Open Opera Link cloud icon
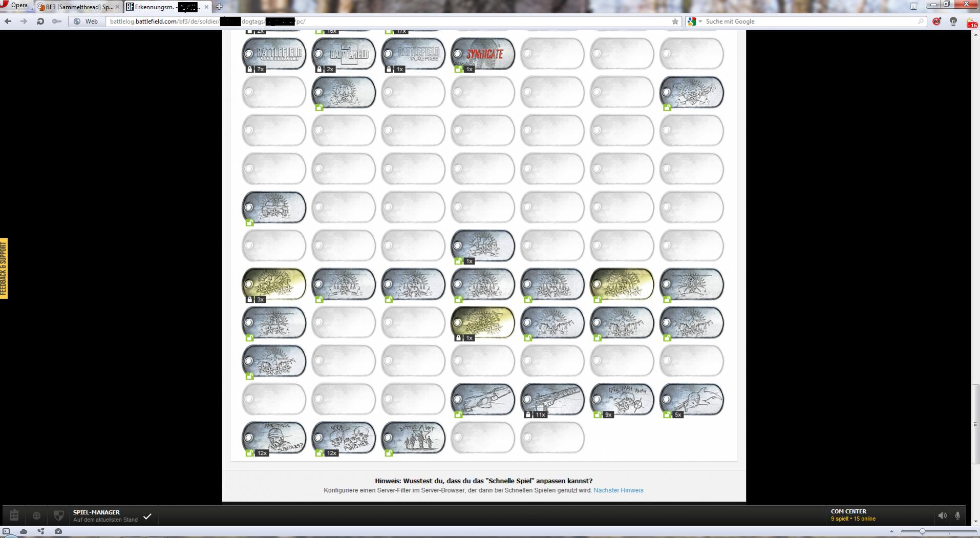 point(24,532)
